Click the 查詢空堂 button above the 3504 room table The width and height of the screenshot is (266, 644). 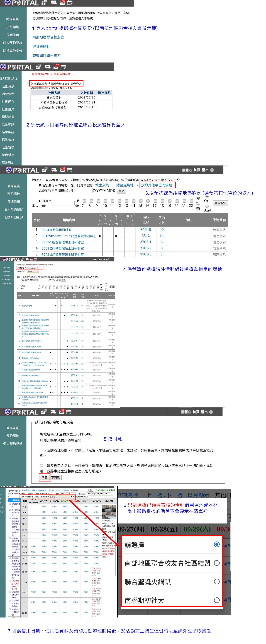[x=220, y=203]
